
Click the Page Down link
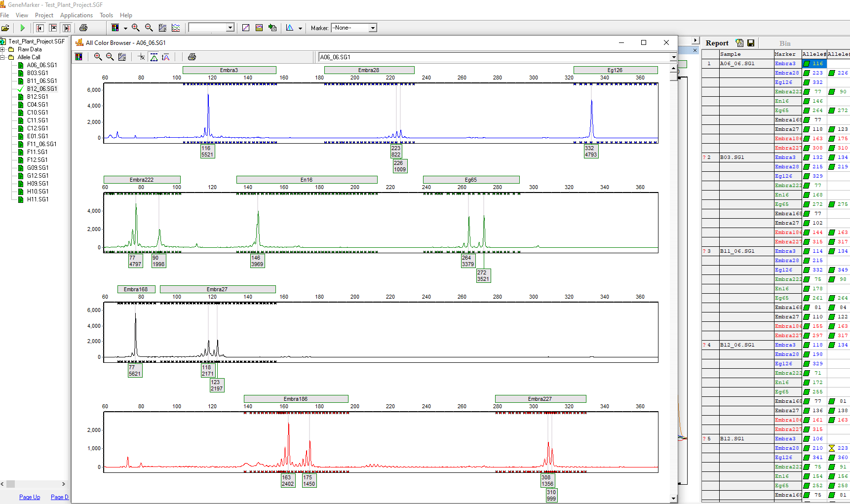click(x=59, y=497)
